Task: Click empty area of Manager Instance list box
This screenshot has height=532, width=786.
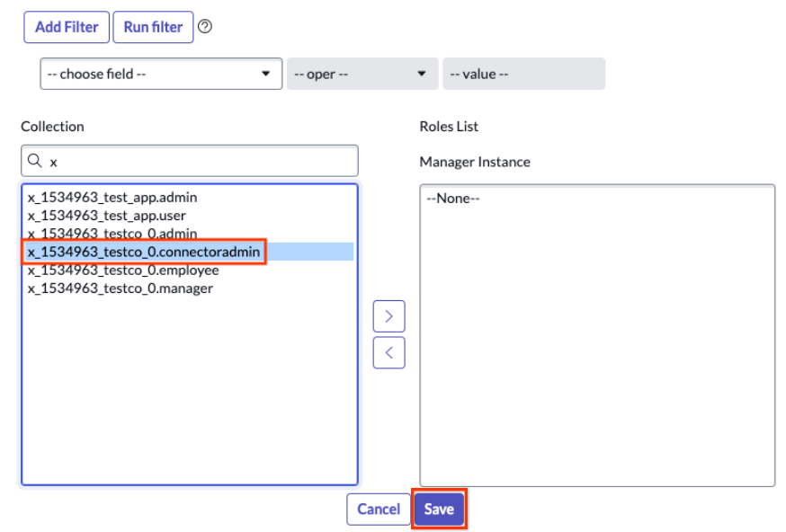Action: tap(596, 359)
